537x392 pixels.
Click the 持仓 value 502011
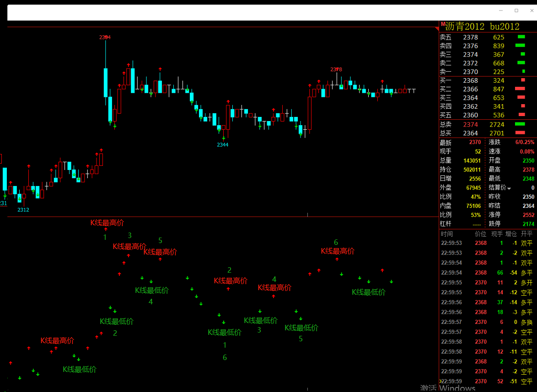pyautogui.click(x=472, y=170)
